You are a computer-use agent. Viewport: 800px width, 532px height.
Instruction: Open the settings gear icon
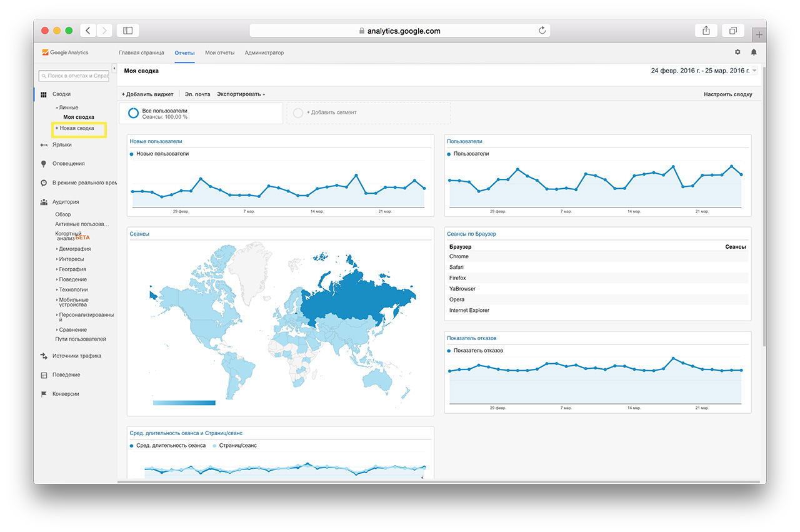click(737, 53)
